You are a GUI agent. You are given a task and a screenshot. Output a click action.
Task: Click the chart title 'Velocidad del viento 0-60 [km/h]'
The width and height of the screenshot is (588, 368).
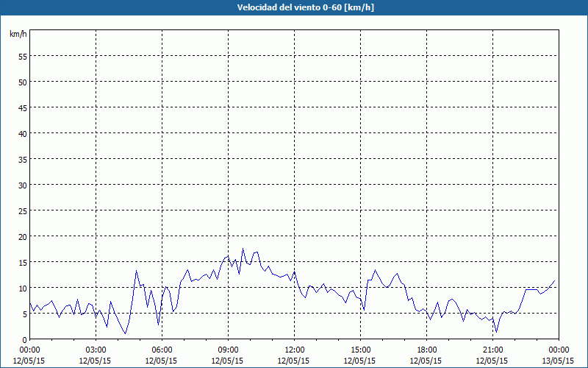305,7
